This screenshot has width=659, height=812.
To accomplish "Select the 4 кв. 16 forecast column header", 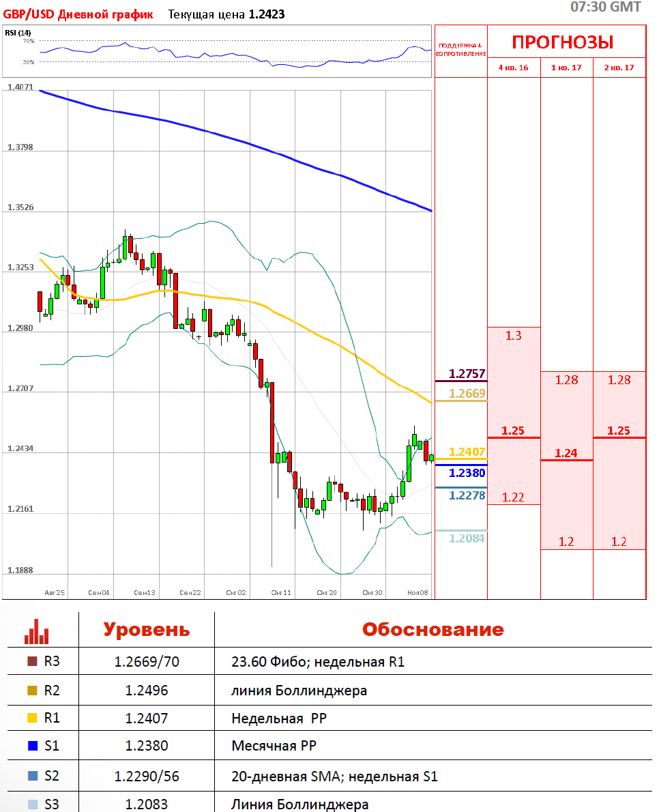I will tap(514, 68).
